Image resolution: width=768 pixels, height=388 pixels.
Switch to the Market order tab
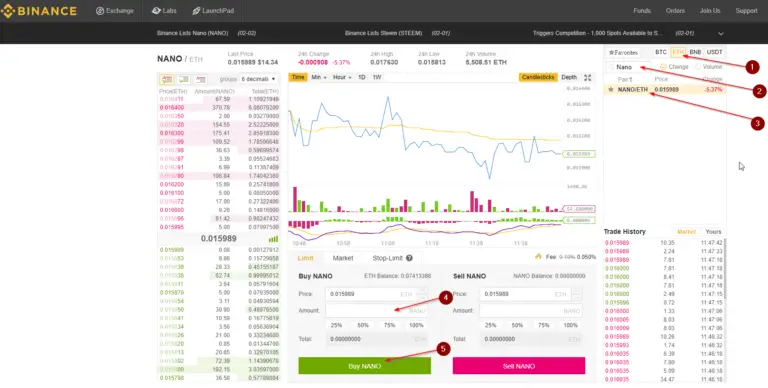click(343, 258)
